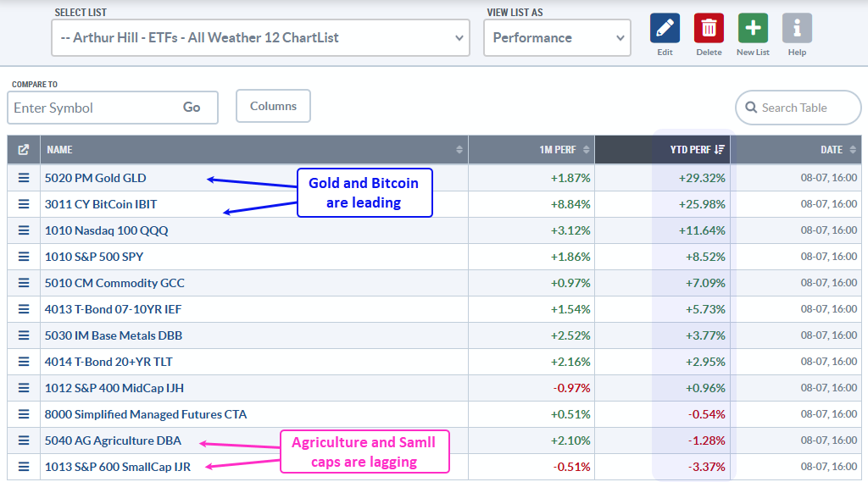Click the +29.32% YTD value for GLD
The image size is (868, 482).
coord(702,178)
